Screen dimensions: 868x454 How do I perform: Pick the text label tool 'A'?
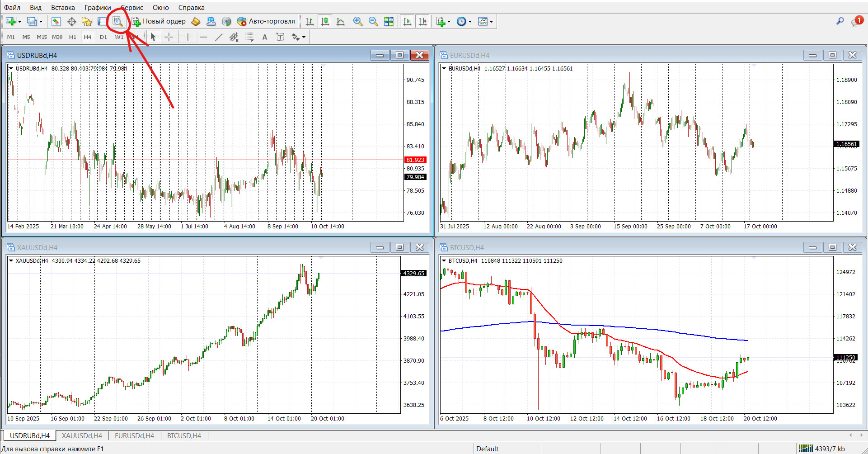coord(265,37)
